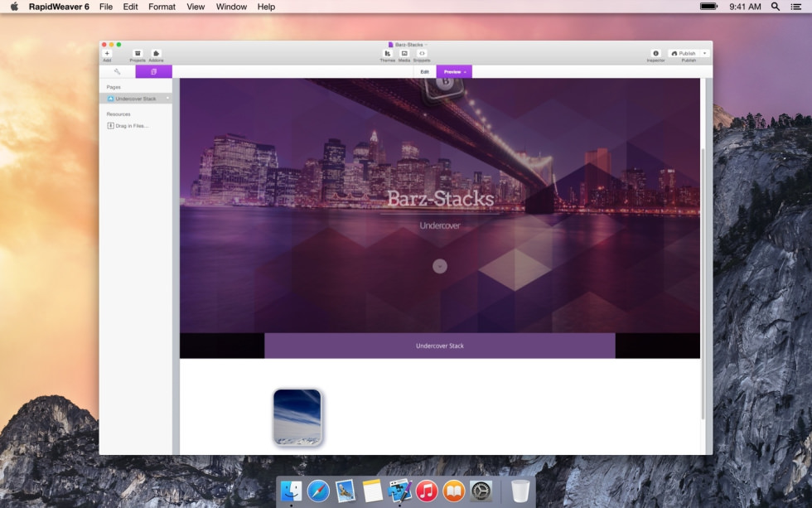The width and height of the screenshot is (812, 508).
Task: Select the purple pages sidebar tab
Action: click(154, 71)
